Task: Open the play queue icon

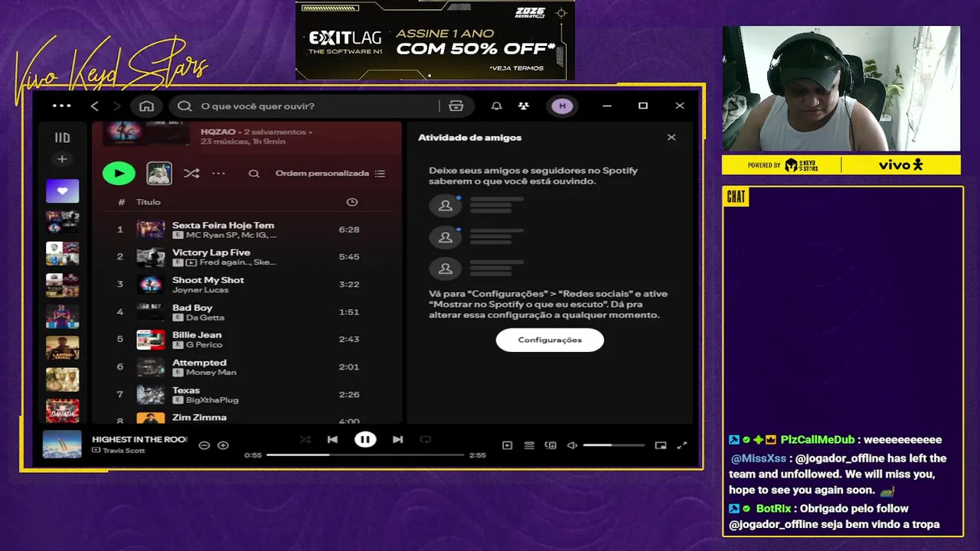Action: click(x=529, y=445)
